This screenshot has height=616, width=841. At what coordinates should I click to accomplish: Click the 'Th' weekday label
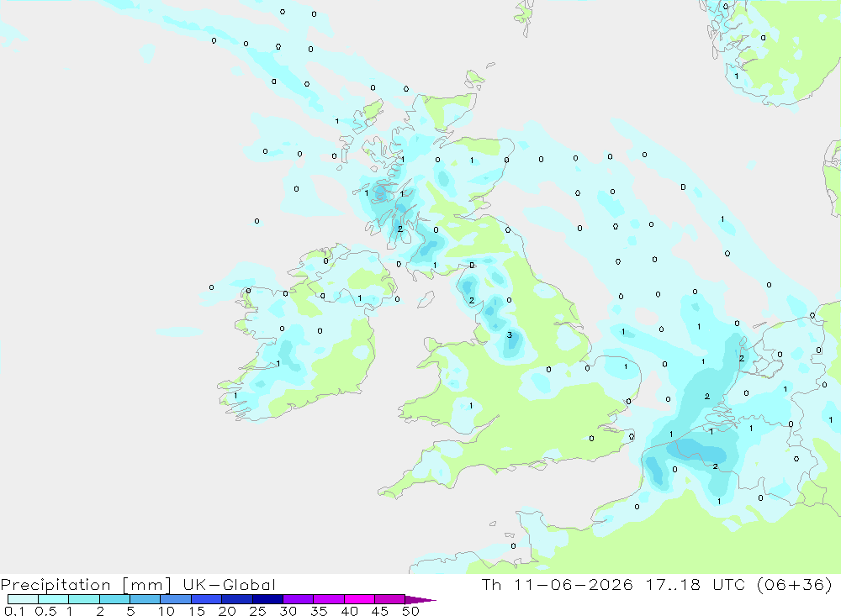tap(491, 584)
